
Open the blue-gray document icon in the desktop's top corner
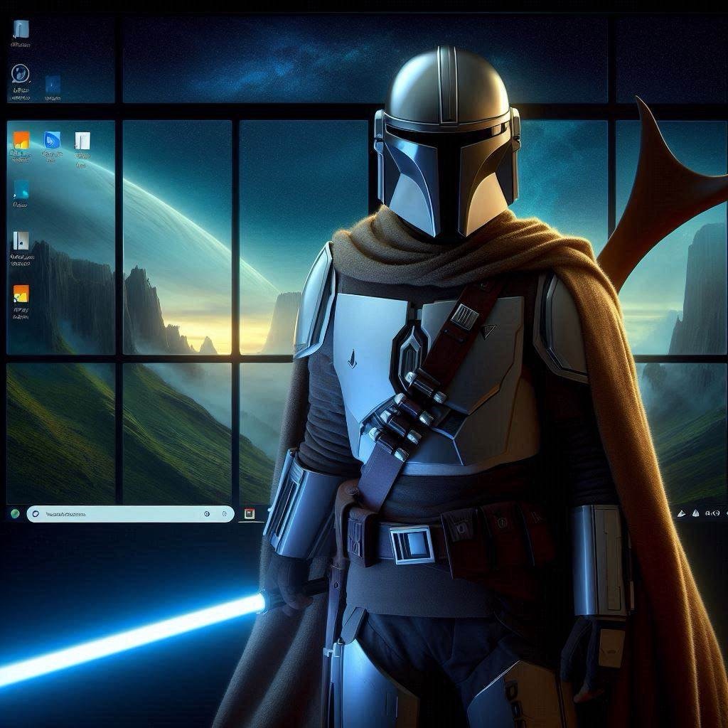(x=21, y=29)
